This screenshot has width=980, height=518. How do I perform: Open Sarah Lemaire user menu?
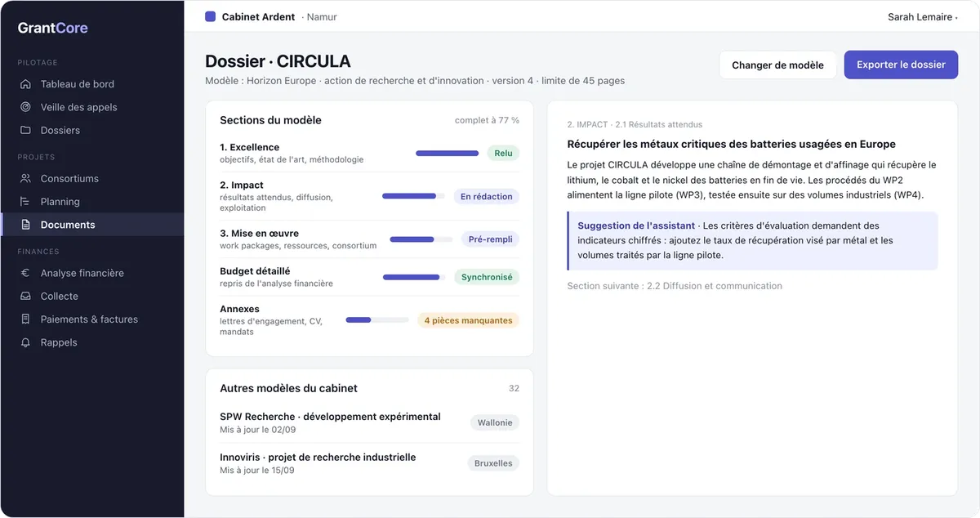point(922,17)
